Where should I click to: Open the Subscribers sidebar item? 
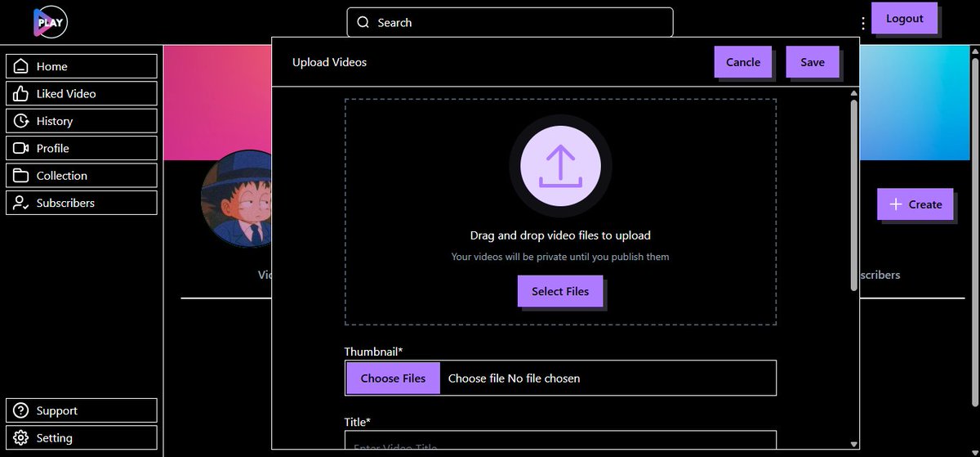tap(82, 203)
